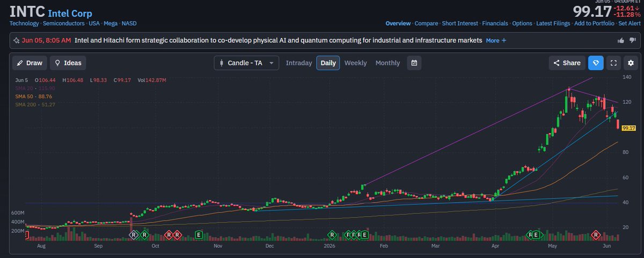Click the blue diamond Elite icon
This screenshot has height=258, width=644.
[x=595, y=63]
